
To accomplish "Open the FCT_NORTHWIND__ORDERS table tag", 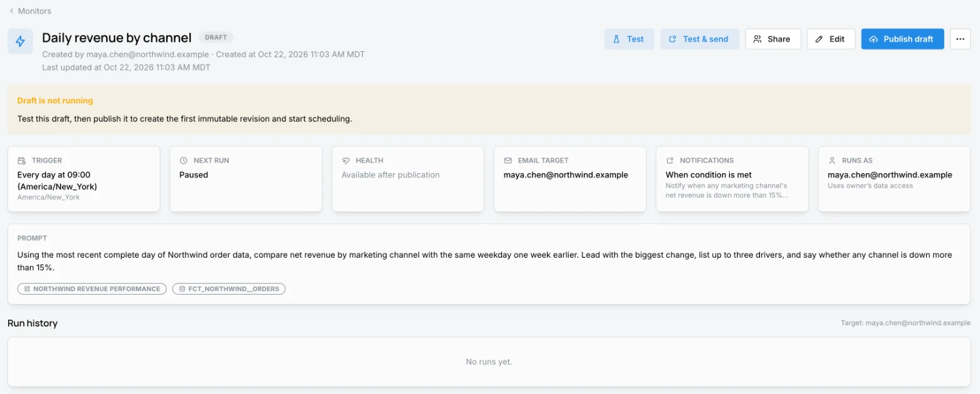I will [229, 289].
